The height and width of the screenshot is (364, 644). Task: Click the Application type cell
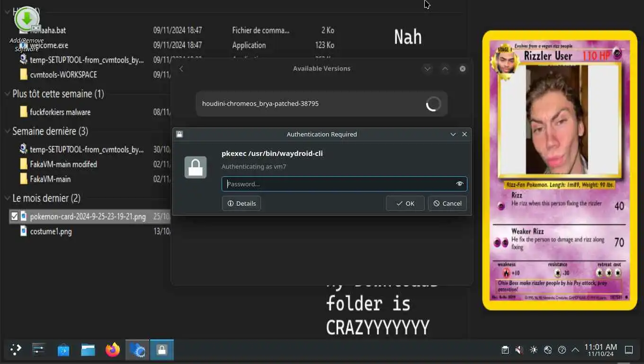[x=249, y=45]
